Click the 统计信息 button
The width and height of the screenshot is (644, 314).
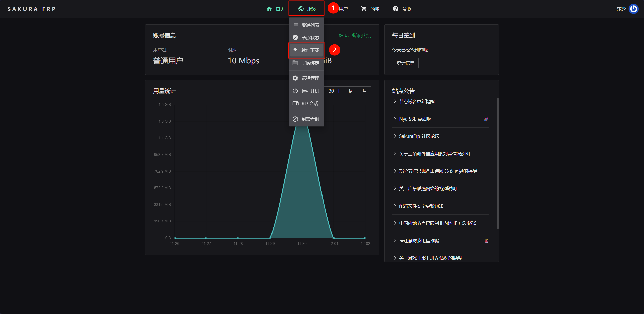[405, 63]
